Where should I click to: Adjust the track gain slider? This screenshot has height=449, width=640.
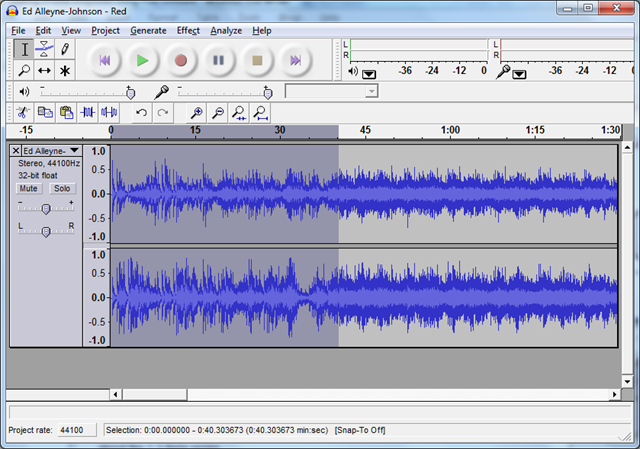tap(45, 208)
